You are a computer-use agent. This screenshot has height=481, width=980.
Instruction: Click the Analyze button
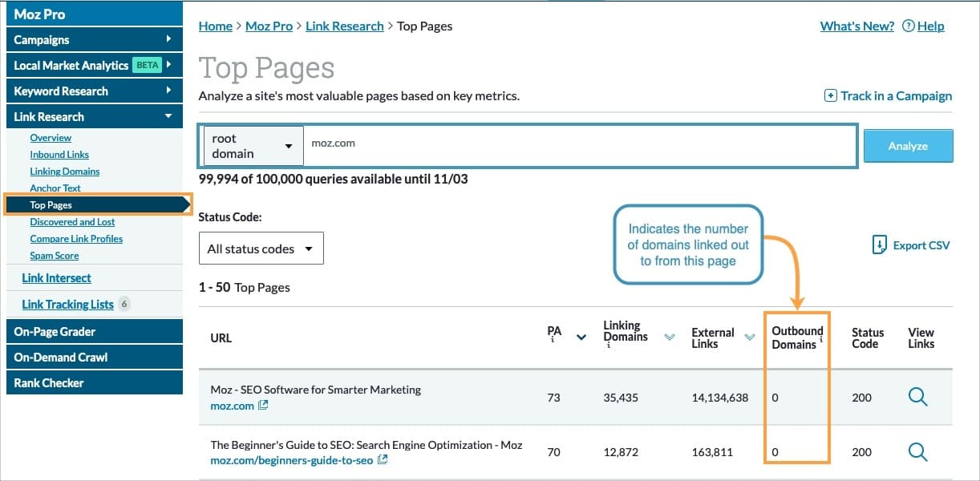(x=908, y=145)
